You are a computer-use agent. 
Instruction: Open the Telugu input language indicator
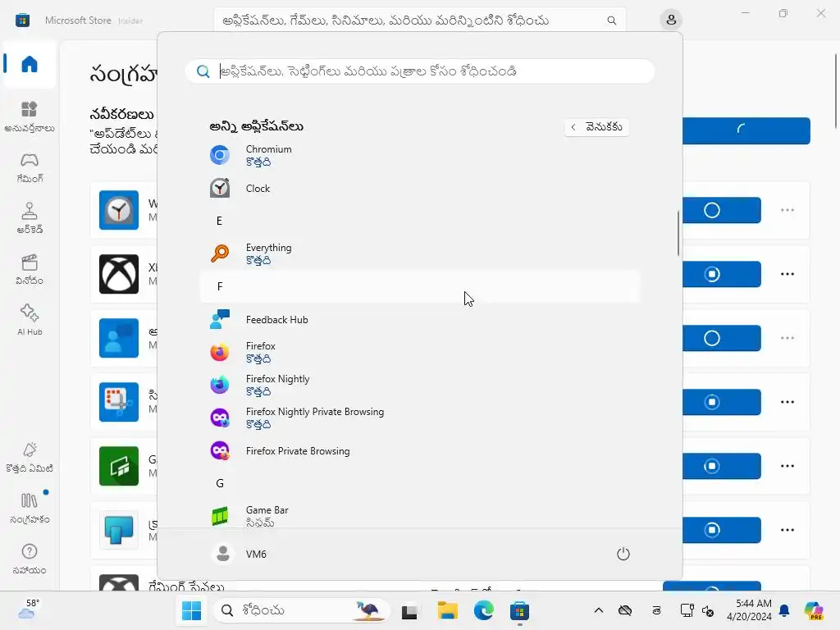[x=656, y=610]
